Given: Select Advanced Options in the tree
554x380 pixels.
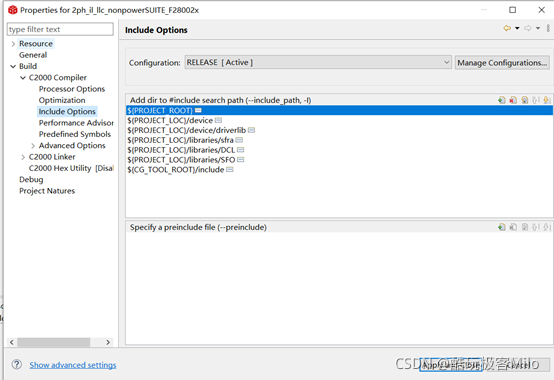Looking at the screenshot, I should coord(72,146).
